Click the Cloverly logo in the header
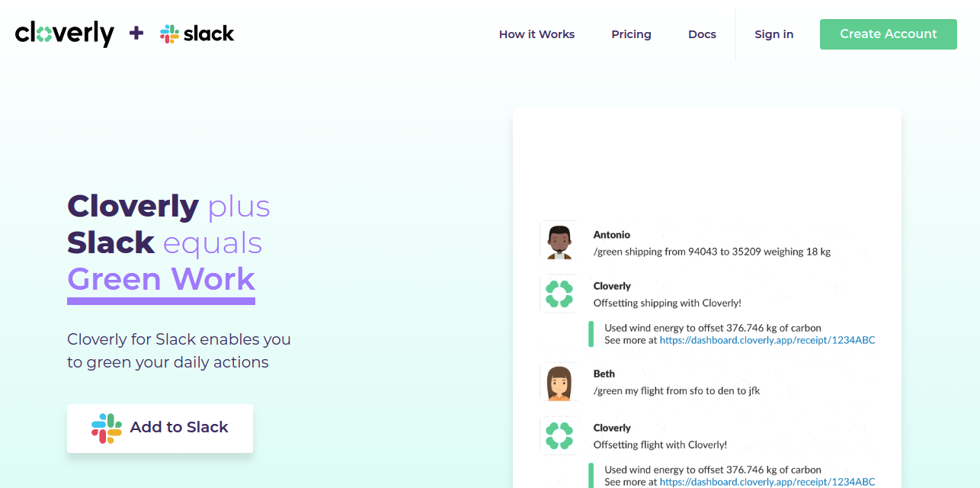Viewport: 980px width, 488px height. 65,34
